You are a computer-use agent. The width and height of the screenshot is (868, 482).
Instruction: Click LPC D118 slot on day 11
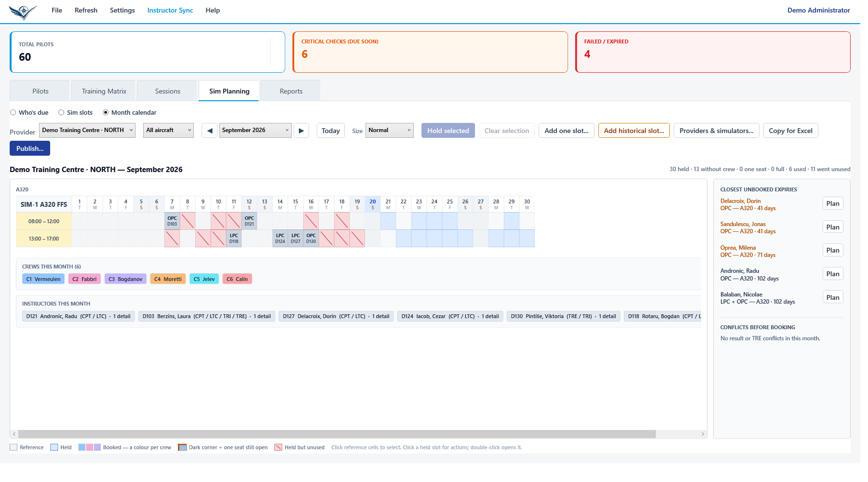(x=234, y=239)
